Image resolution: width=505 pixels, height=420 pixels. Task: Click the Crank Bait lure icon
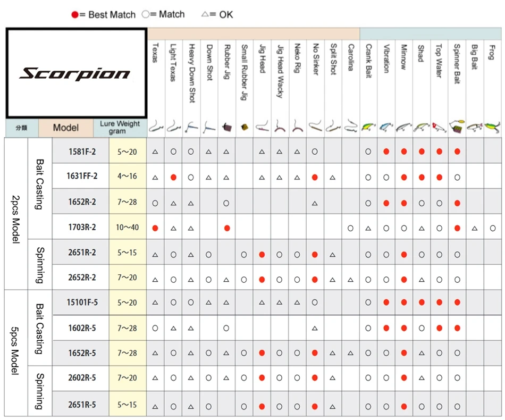368,127
